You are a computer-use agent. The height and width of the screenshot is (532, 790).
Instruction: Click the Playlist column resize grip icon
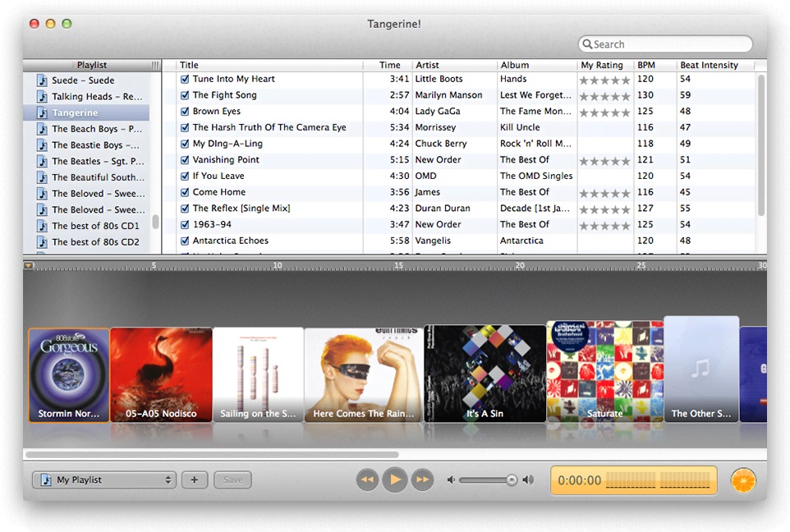[155, 66]
